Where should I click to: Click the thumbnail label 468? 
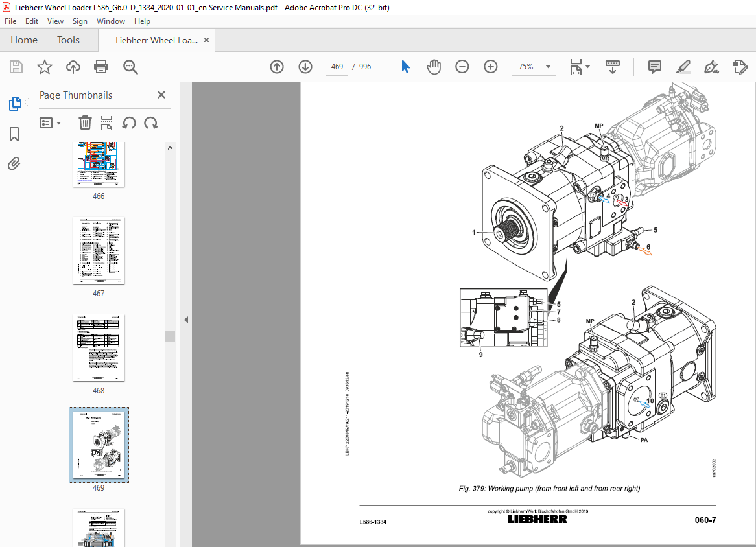click(x=99, y=391)
